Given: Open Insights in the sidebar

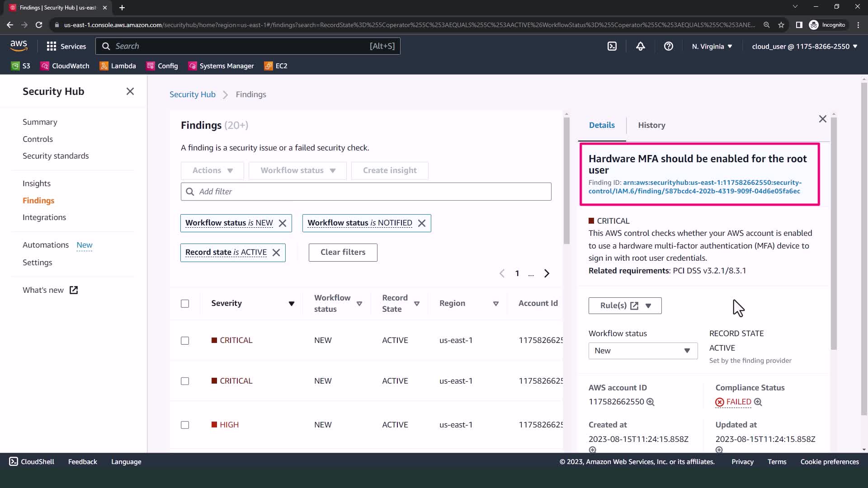Looking at the screenshot, I should coord(37,183).
